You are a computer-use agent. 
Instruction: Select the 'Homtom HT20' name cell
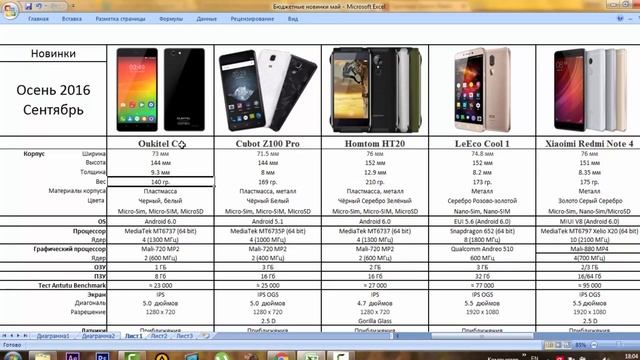pos(375,143)
